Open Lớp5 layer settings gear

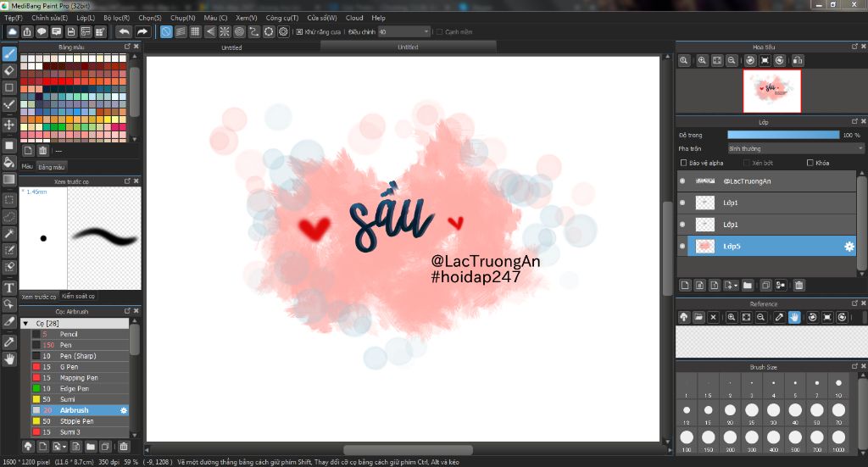coord(849,247)
